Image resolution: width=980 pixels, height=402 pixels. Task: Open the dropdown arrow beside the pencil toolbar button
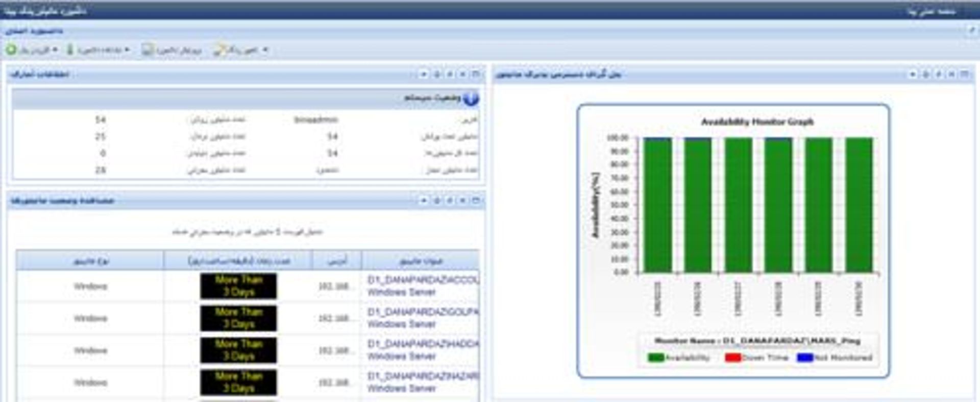(265, 50)
